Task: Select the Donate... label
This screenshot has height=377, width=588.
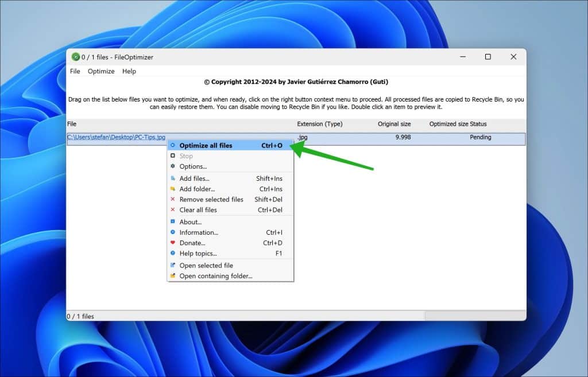Action: (x=192, y=243)
